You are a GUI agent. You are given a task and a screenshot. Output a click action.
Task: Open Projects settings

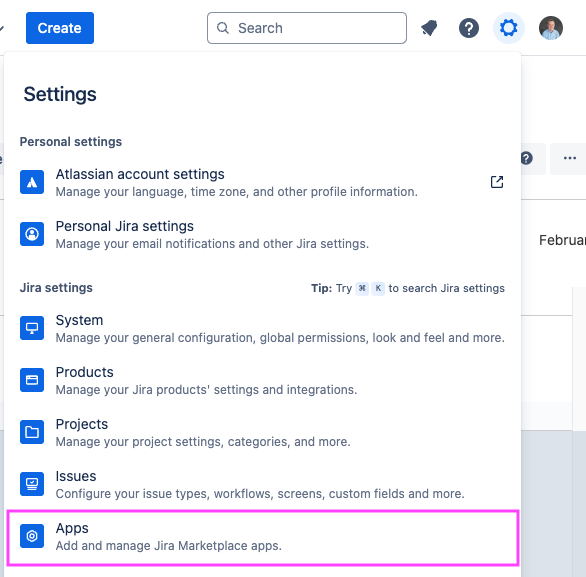pyautogui.click(x=262, y=432)
